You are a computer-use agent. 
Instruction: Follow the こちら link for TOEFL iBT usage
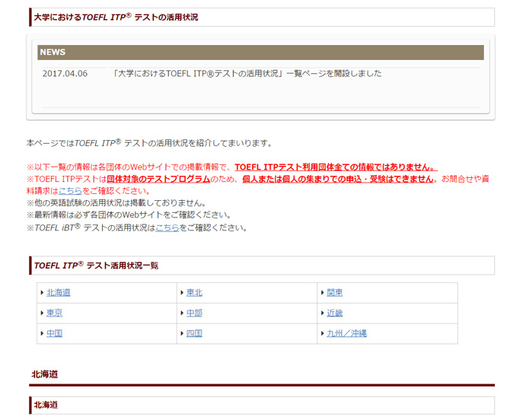click(x=167, y=228)
